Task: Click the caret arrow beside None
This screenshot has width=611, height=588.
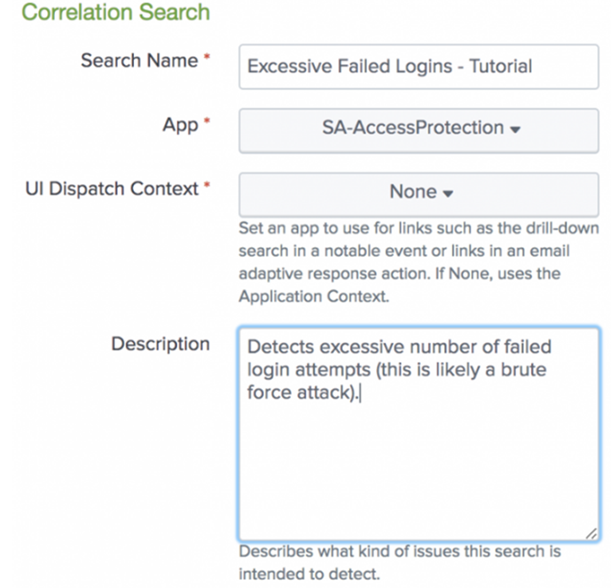Action: pyautogui.click(x=448, y=193)
